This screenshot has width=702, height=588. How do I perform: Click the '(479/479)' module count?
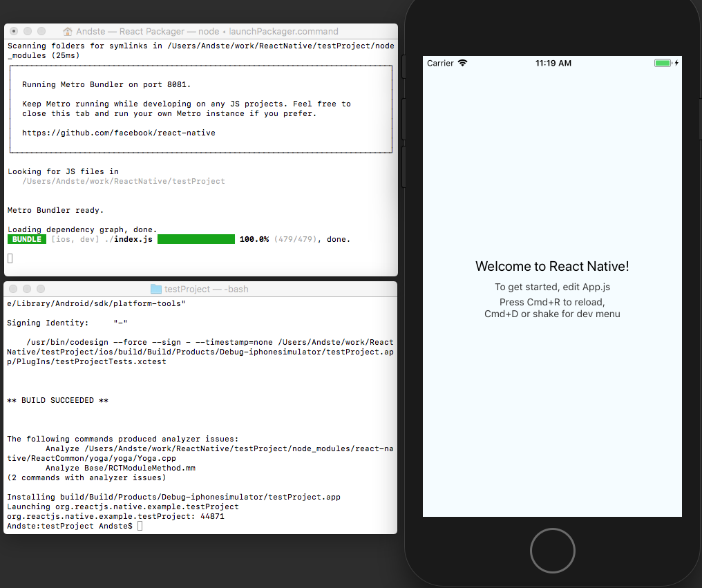(296, 239)
